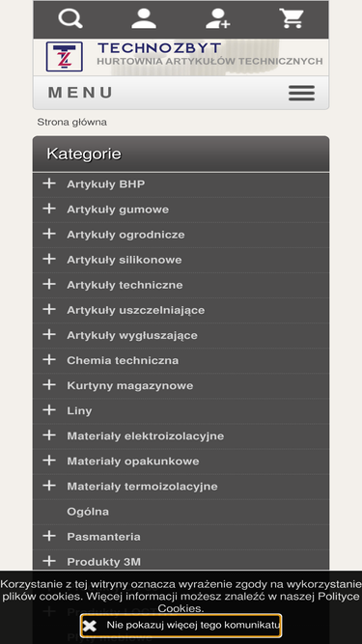Click the MENU bar label

click(x=80, y=93)
